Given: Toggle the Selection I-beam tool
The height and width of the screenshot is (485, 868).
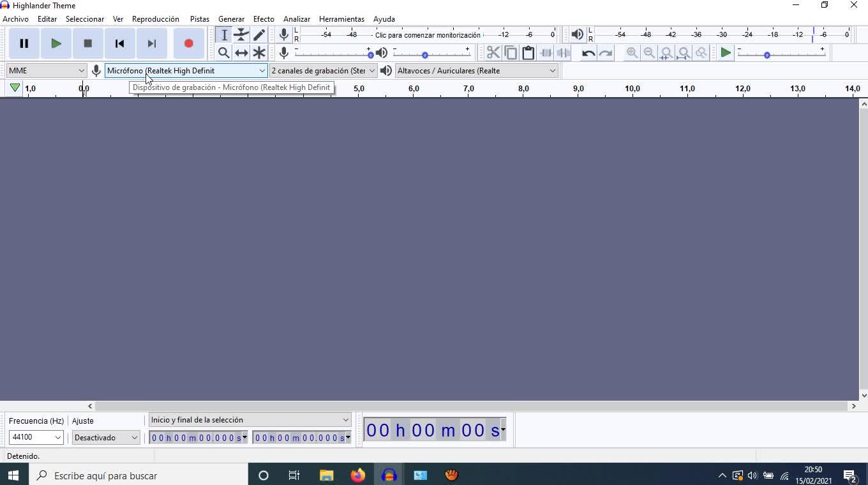Looking at the screenshot, I should (x=224, y=35).
